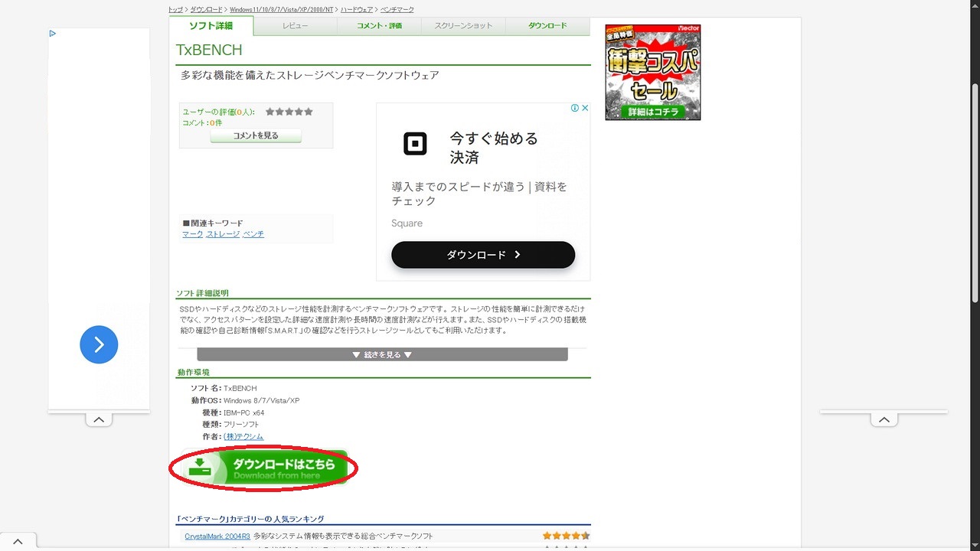Click the ストレージ keyword link
This screenshot has width=980, height=551.
[223, 234]
